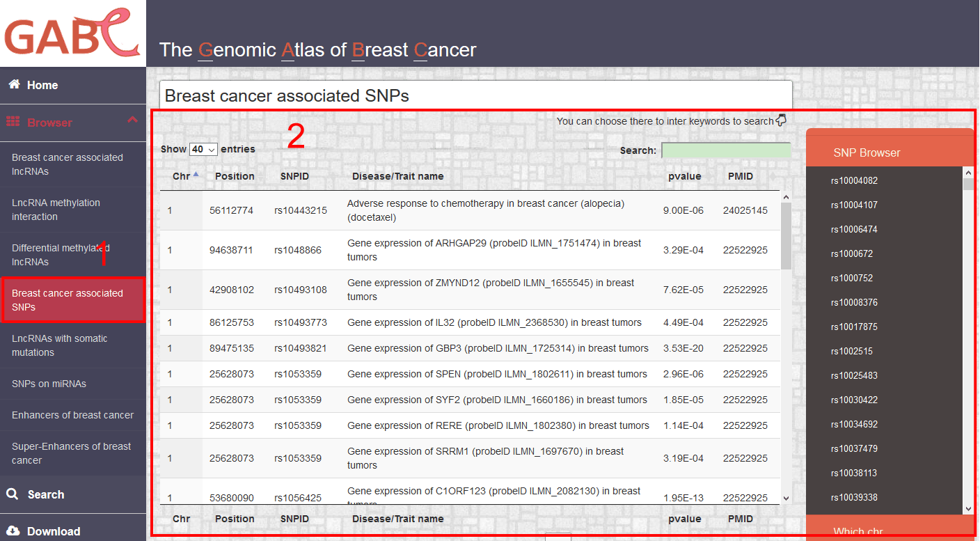The image size is (980, 541).
Task: Select rs1002515 in SNP Browser list
Action: [x=851, y=351]
